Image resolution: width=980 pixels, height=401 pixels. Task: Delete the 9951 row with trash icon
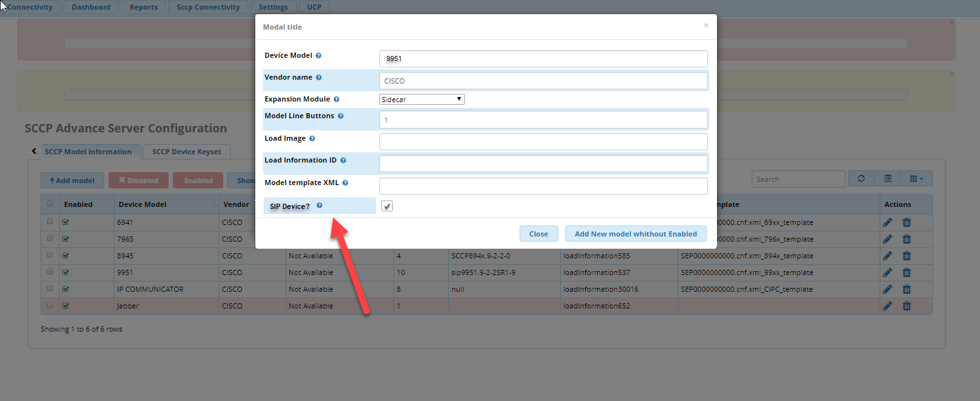907,272
